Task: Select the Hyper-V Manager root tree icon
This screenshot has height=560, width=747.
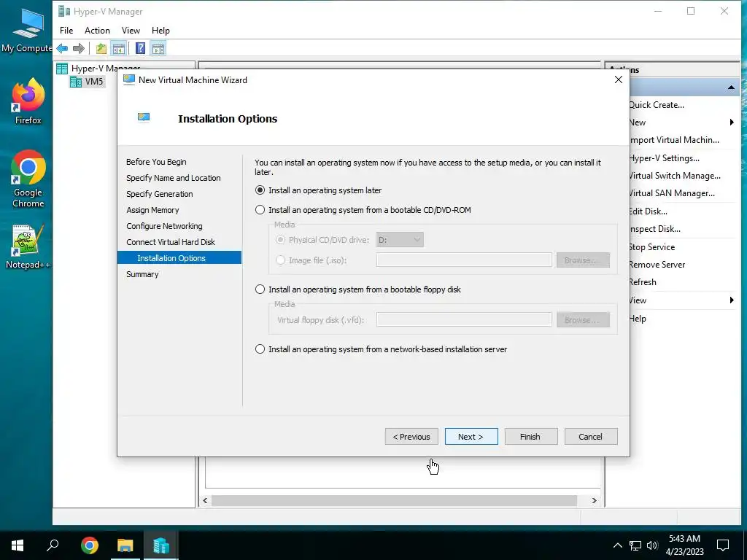Action: pos(62,69)
